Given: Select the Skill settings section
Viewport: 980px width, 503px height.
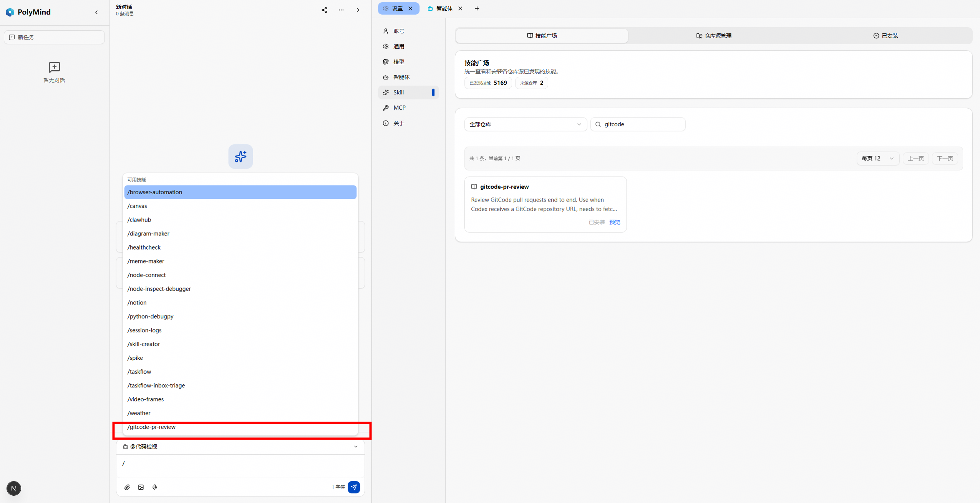Looking at the screenshot, I should [408, 93].
